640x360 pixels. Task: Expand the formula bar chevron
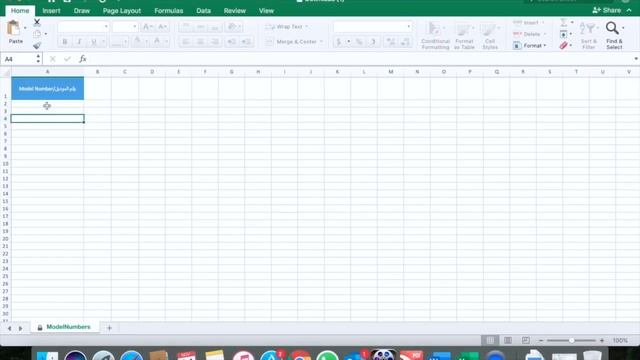click(636, 59)
